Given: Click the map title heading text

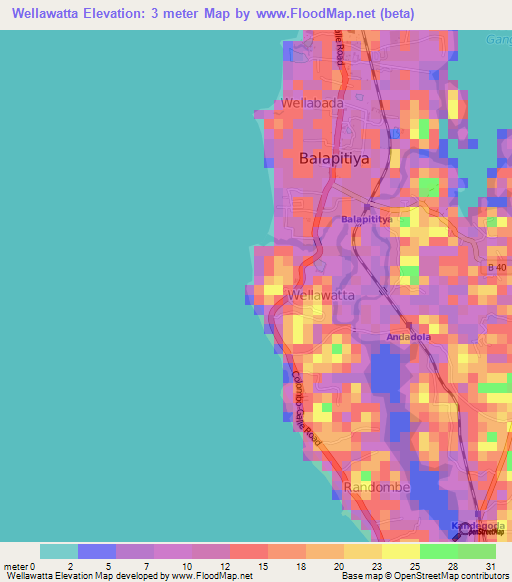Looking at the screenshot, I should click(213, 14).
